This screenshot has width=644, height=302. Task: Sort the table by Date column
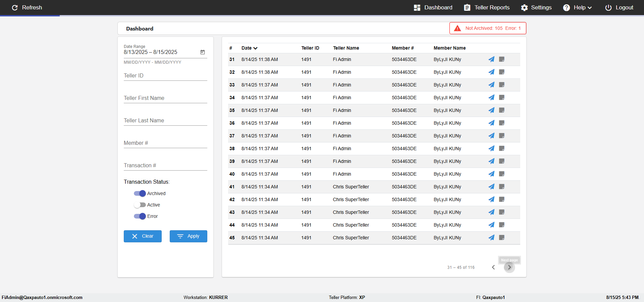coord(249,48)
